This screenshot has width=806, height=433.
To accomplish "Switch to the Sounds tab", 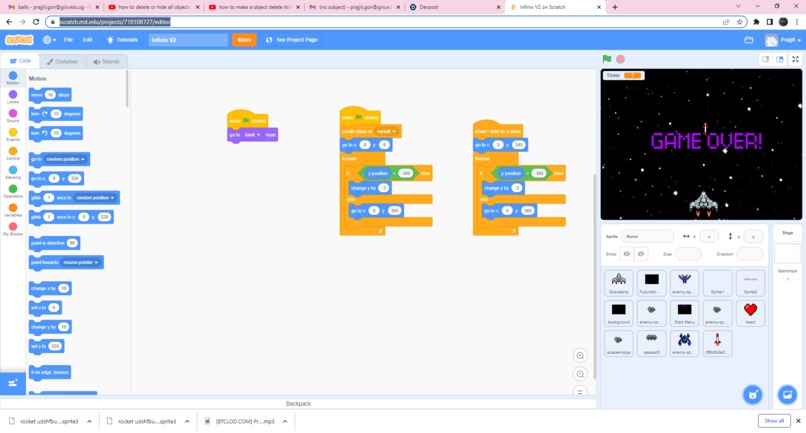I will click(x=106, y=61).
